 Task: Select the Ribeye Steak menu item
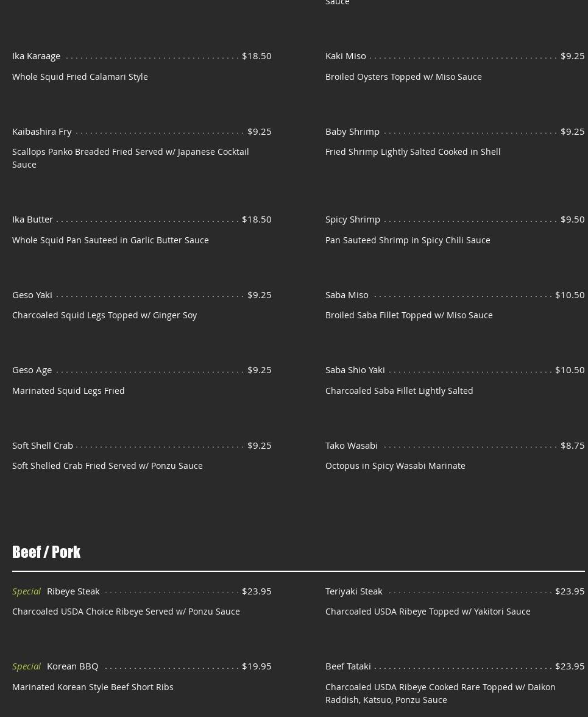coord(73,591)
